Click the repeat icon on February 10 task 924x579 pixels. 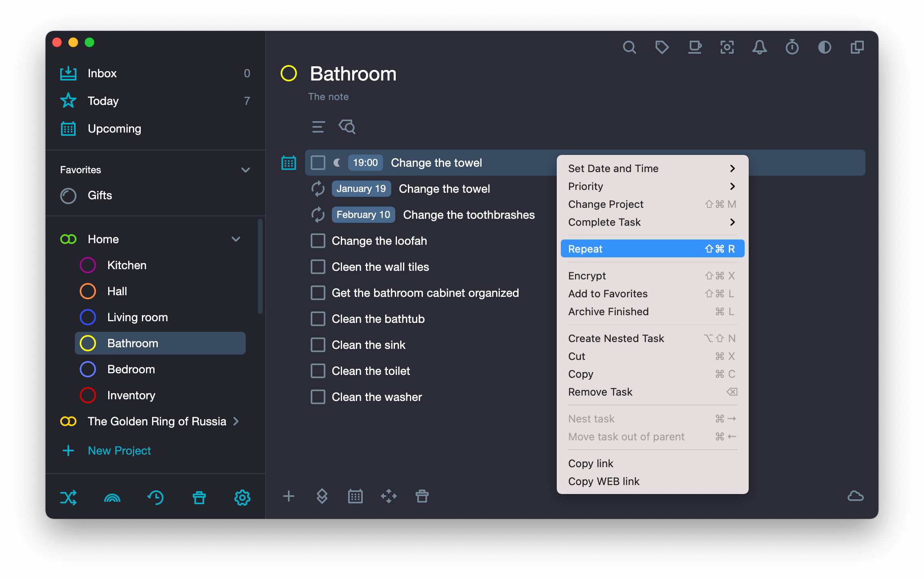tap(318, 215)
